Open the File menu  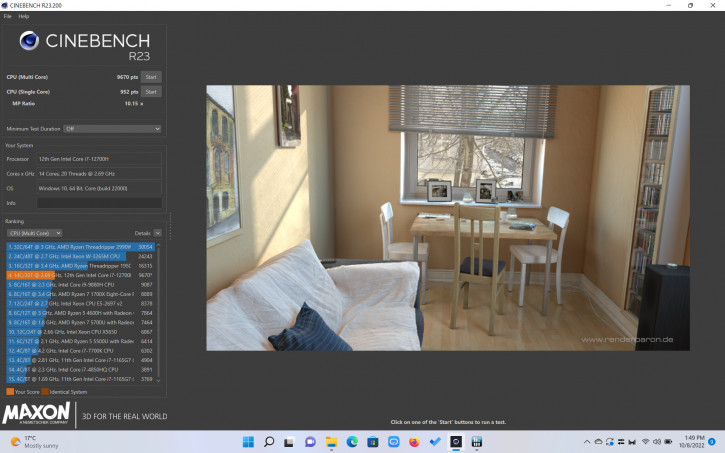(x=7, y=16)
